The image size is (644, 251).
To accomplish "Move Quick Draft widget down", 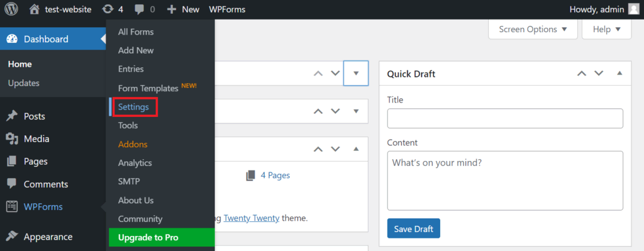I will point(599,74).
